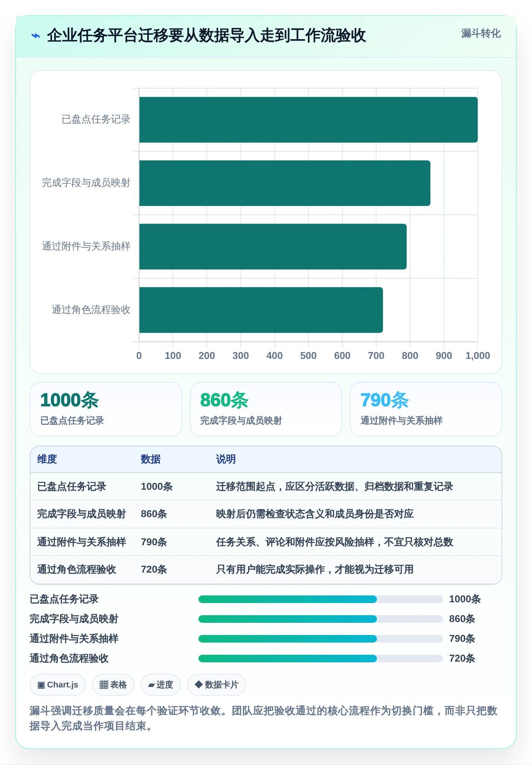Click the 已盘点任务记录 cell in the table

point(72,487)
